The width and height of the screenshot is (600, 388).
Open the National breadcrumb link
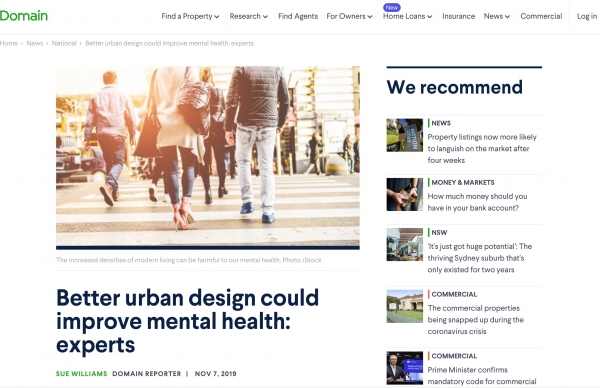(64, 43)
